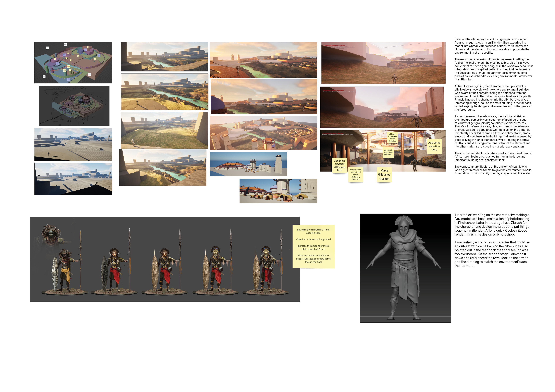Click paragraph starting 'I was initially working on a character'

(x=492, y=254)
